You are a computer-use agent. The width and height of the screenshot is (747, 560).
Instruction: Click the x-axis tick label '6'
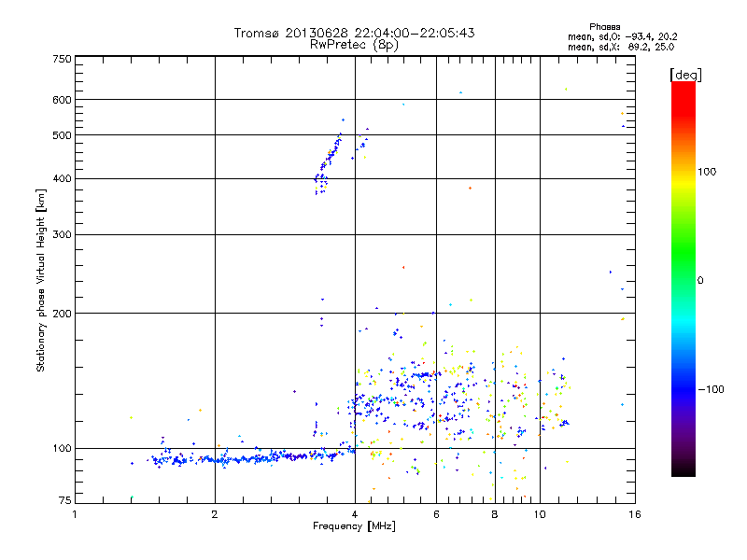[436, 514]
